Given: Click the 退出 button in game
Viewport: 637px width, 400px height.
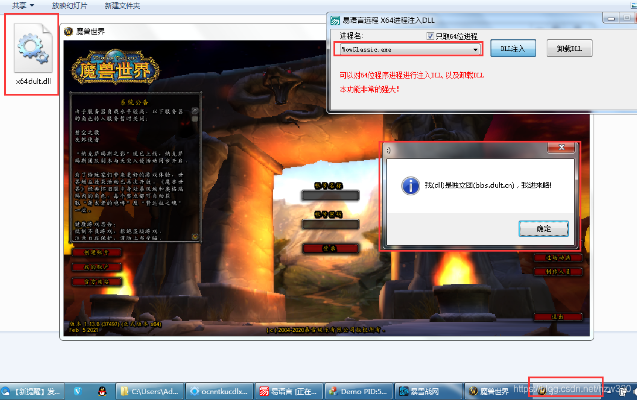Looking at the screenshot, I should [558, 316].
